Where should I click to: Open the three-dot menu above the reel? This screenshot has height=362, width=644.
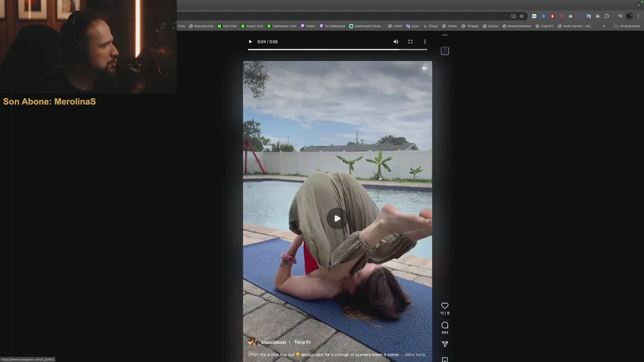pos(445,35)
